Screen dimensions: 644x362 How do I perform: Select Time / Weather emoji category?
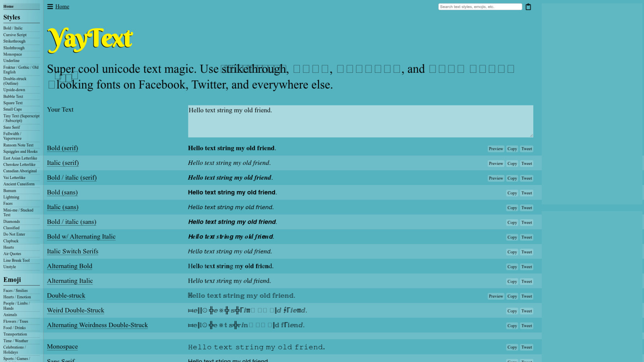16,341
